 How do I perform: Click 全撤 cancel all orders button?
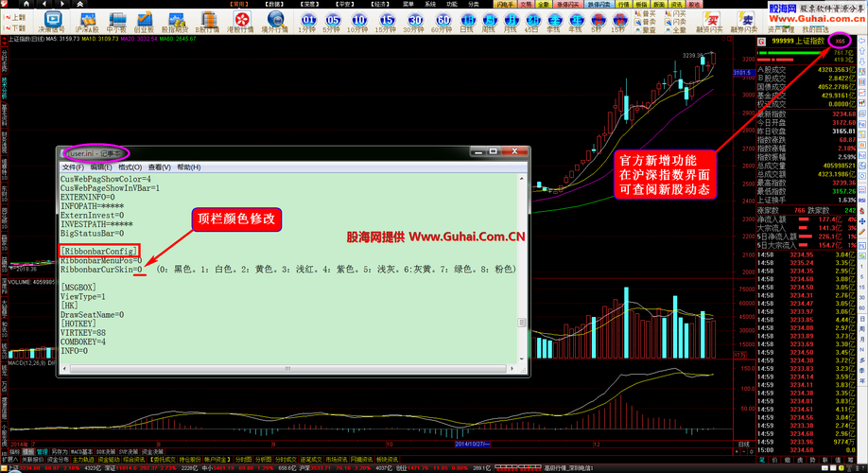[675, 29]
